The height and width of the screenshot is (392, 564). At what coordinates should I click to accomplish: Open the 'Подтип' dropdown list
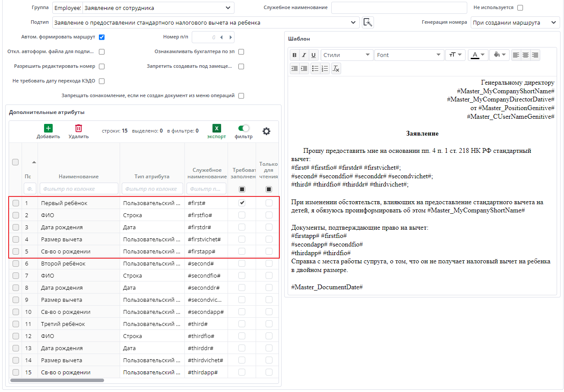click(352, 22)
